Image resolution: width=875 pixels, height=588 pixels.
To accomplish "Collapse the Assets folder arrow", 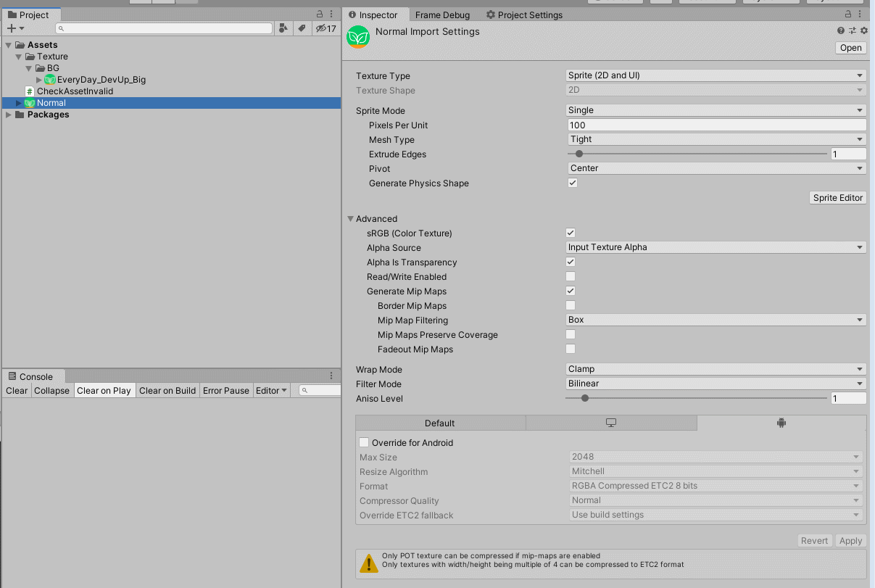I will [8, 45].
